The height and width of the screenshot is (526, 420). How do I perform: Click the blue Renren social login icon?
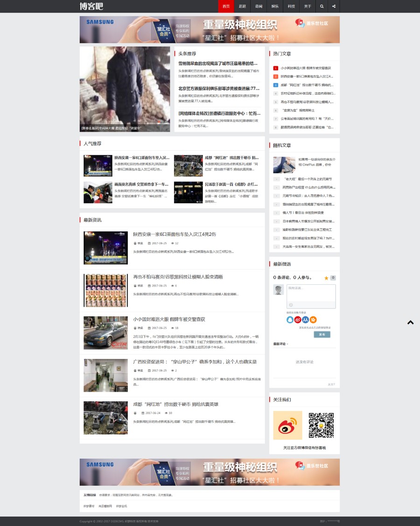point(305,320)
